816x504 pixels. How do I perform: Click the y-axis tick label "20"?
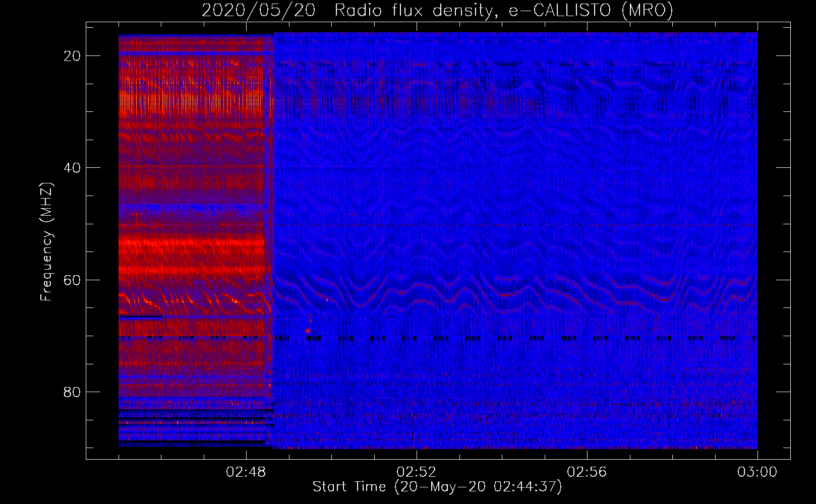point(72,56)
